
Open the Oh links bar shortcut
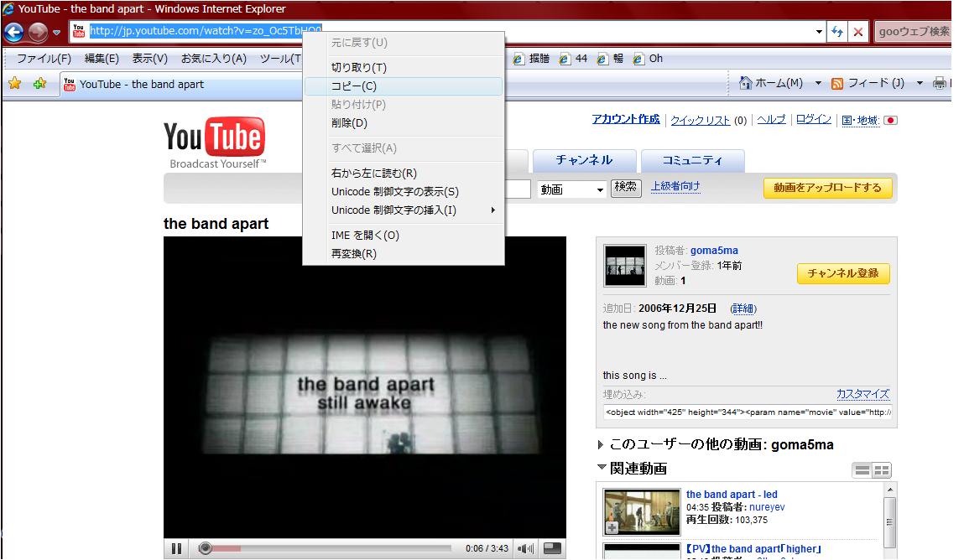click(x=648, y=59)
